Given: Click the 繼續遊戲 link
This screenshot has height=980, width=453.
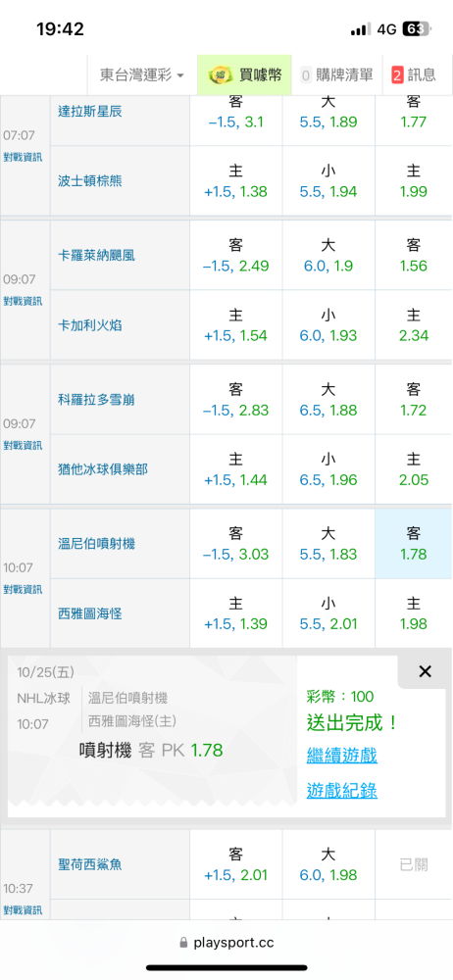Looking at the screenshot, I should 341,755.
